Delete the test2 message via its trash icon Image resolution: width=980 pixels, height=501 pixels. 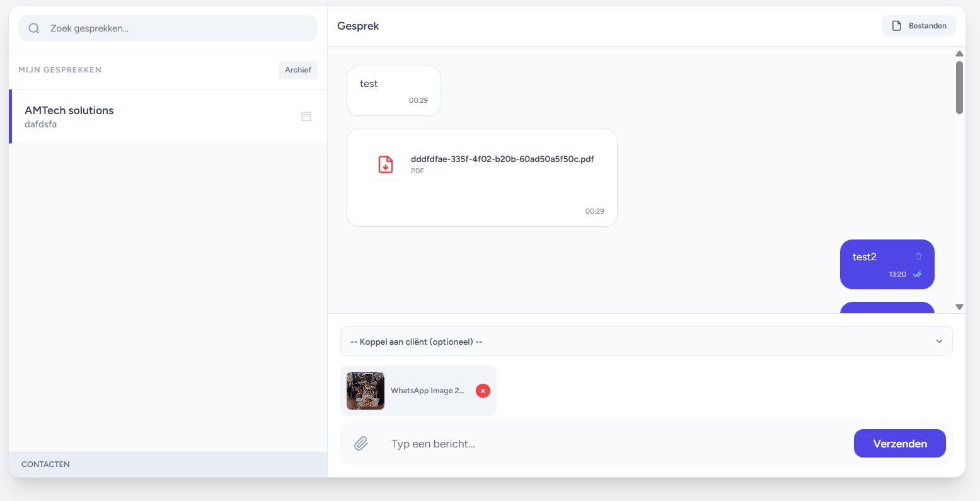tap(918, 256)
